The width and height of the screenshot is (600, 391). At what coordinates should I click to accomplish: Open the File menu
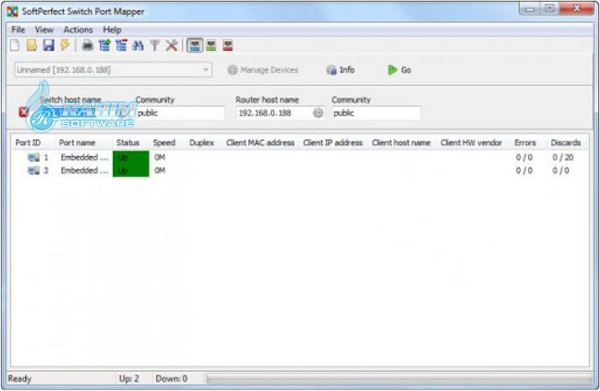pos(18,29)
